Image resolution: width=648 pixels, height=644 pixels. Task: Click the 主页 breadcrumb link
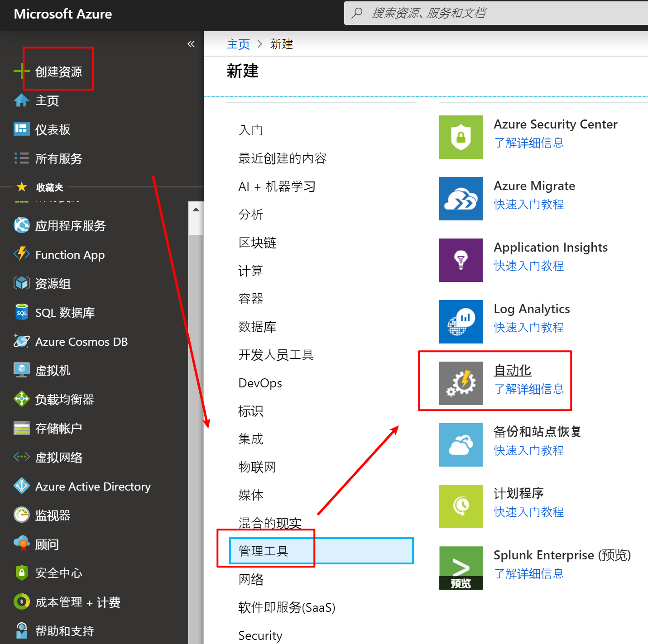[x=238, y=44]
